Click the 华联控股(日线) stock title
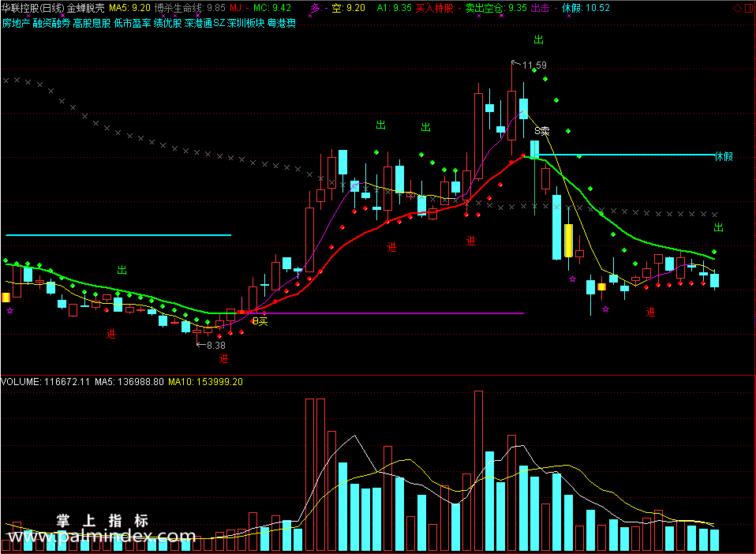This screenshot has height=554, width=756. point(33,8)
